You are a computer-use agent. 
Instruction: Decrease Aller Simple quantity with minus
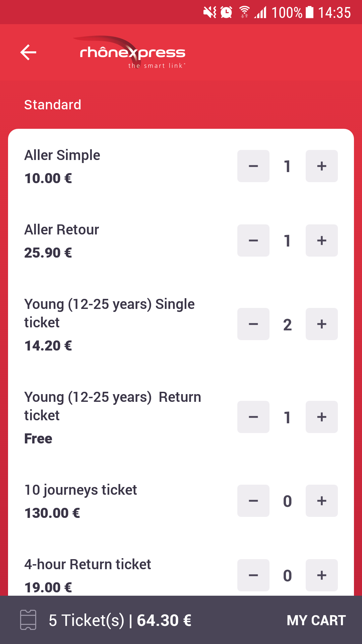click(x=253, y=166)
